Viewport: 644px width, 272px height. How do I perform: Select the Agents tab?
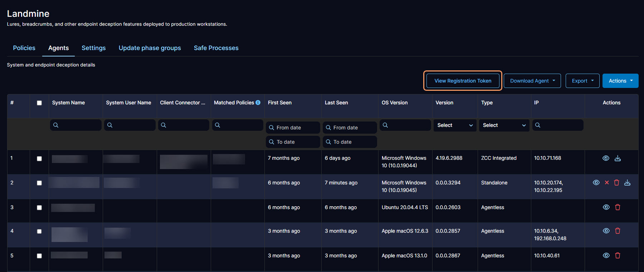click(x=58, y=48)
